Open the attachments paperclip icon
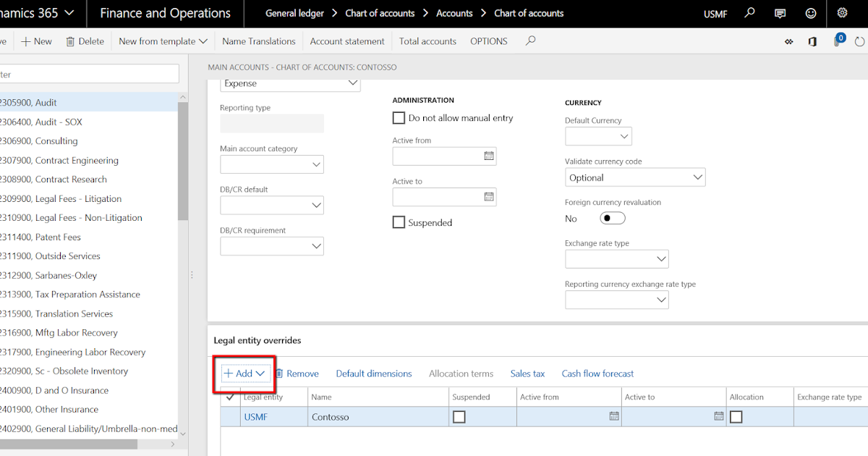 [x=838, y=41]
